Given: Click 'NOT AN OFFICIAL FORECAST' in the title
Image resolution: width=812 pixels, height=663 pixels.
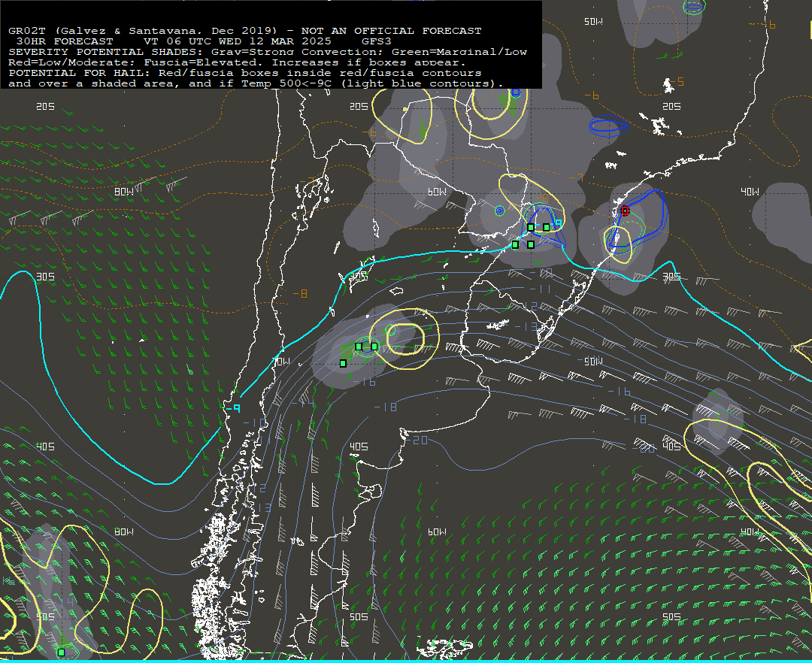Looking at the screenshot, I should (x=392, y=31).
